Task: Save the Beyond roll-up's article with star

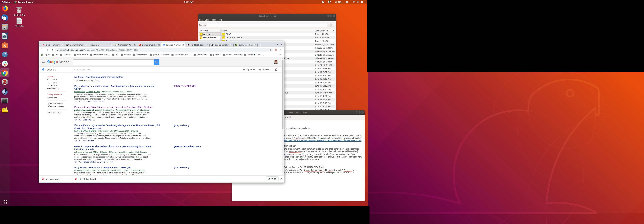Action: 75,102
